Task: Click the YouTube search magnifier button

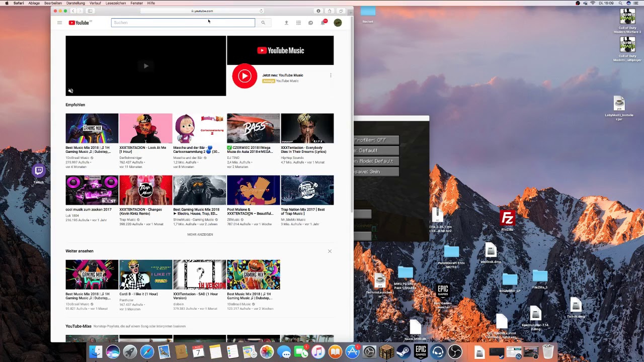Action: [263, 23]
